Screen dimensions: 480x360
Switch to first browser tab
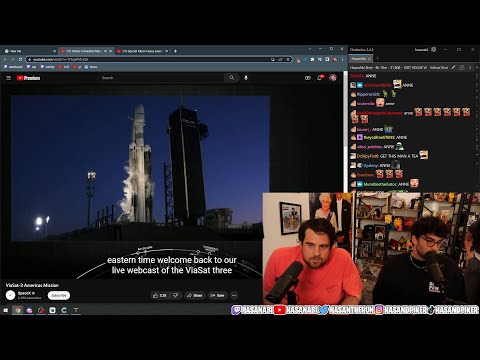tap(29, 51)
